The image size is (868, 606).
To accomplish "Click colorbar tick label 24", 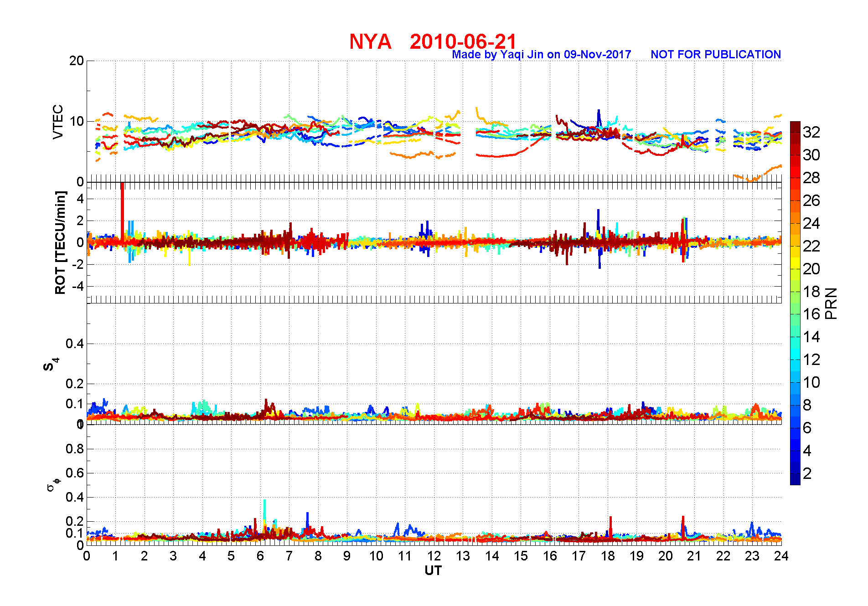I will tap(811, 223).
